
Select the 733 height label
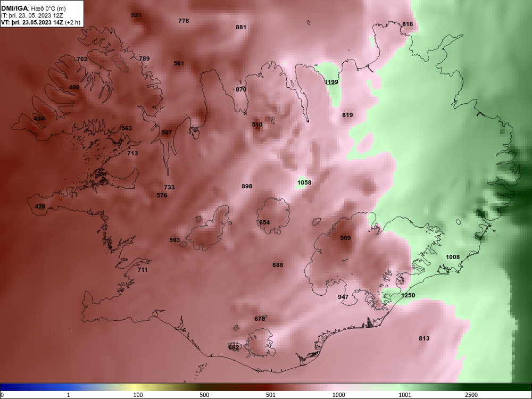(x=169, y=187)
